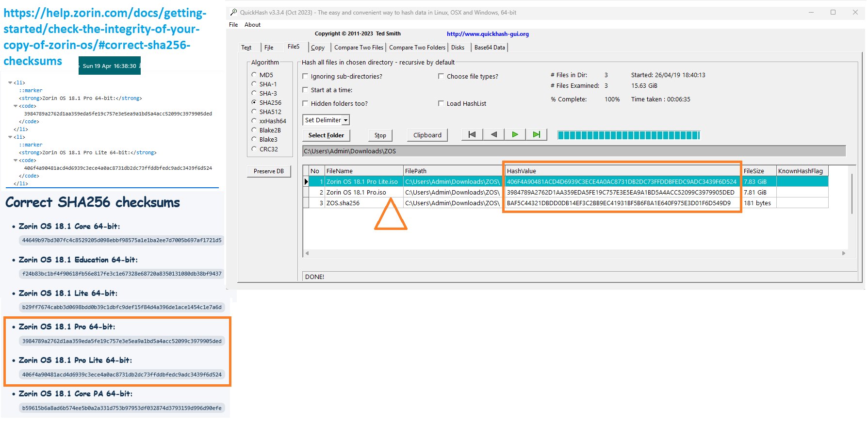Image resolution: width=868 pixels, height=425 pixels.
Task: Click the left arrow of the horizontal scrollbar
Action: (x=307, y=253)
